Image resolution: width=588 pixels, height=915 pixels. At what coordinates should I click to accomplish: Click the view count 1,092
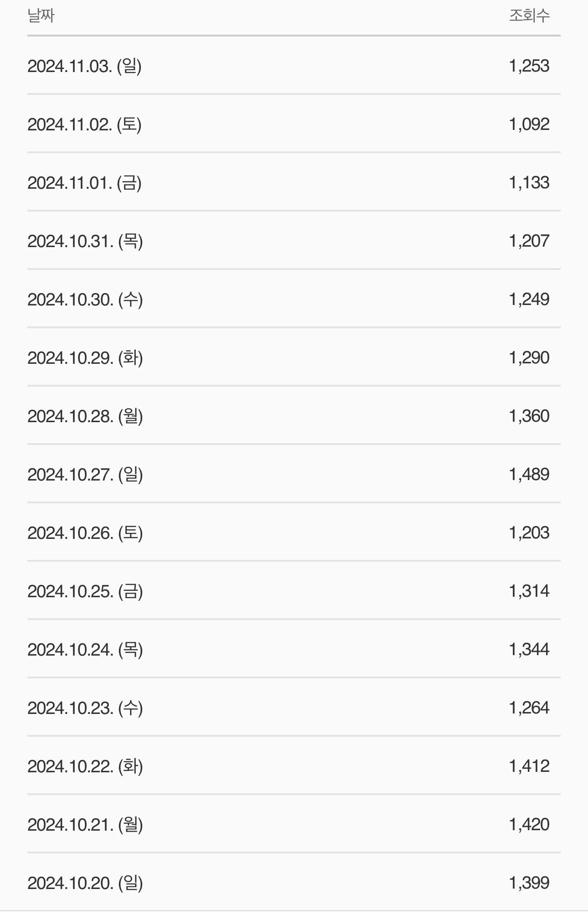click(529, 124)
